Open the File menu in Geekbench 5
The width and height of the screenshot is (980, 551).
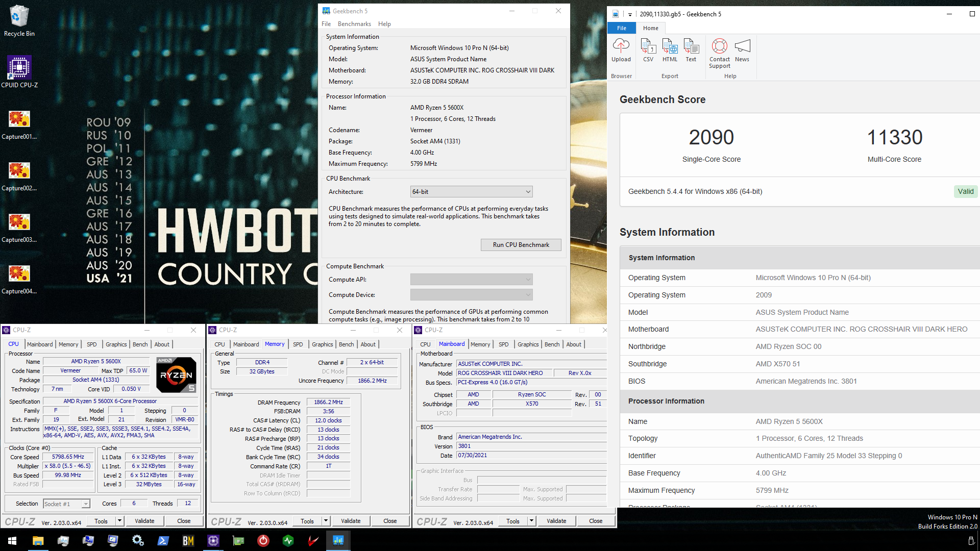pos(326,24)
